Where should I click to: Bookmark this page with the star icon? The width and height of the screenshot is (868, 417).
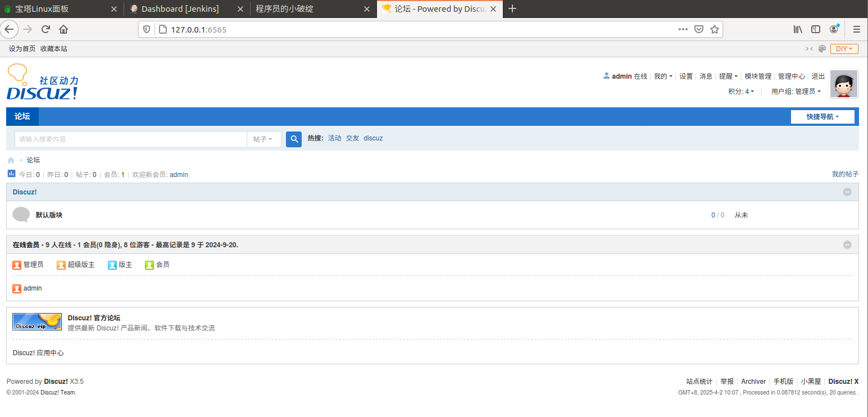(715, 29)
